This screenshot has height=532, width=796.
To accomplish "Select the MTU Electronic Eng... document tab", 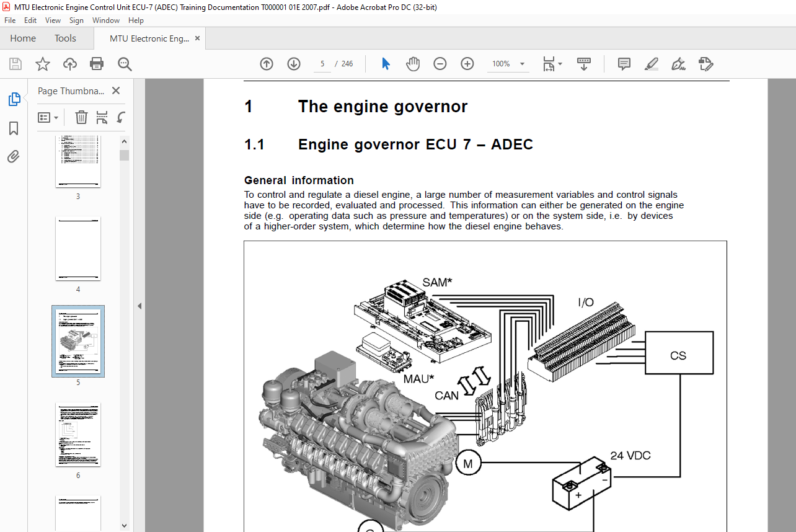I will click(149, 38).
